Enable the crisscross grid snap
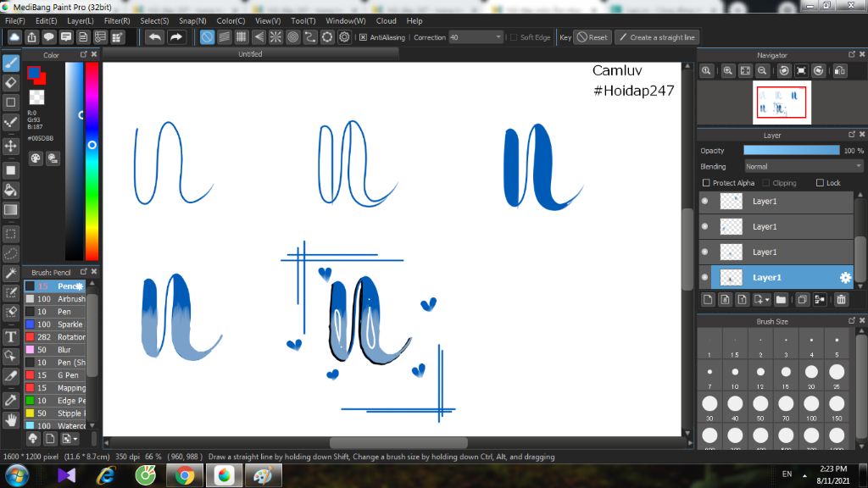This screenshot has height=488, width=868. click(x=242, y=37)
